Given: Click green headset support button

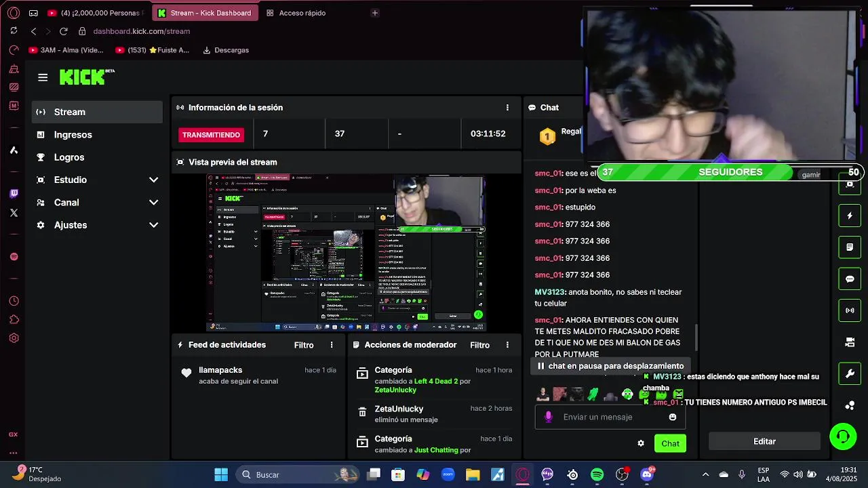Looking at the screenshot, I should pos(843,437).
